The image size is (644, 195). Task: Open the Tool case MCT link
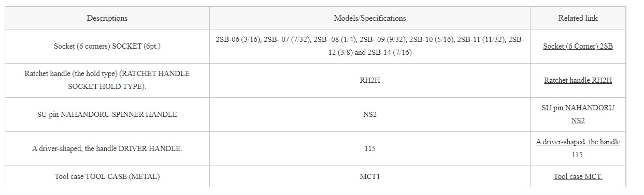(578, 176)
